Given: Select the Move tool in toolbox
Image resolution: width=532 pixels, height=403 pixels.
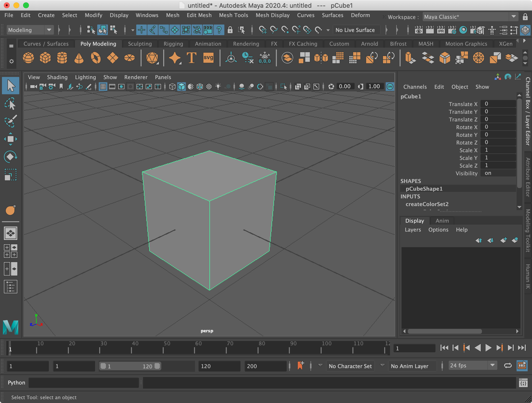Looking at the screenshot, I should 10,139.
